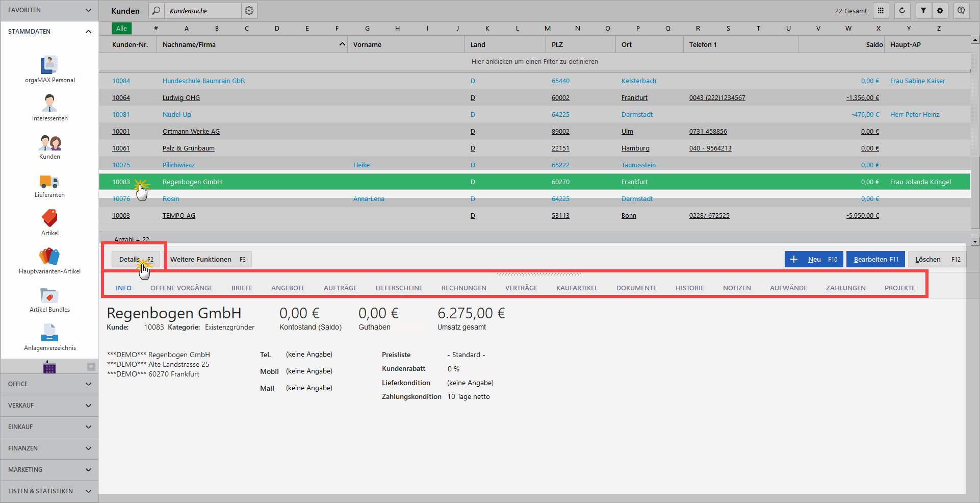Select customer Ludwig OHG
This screenshot has height=503, width=980.
point(181,97)
